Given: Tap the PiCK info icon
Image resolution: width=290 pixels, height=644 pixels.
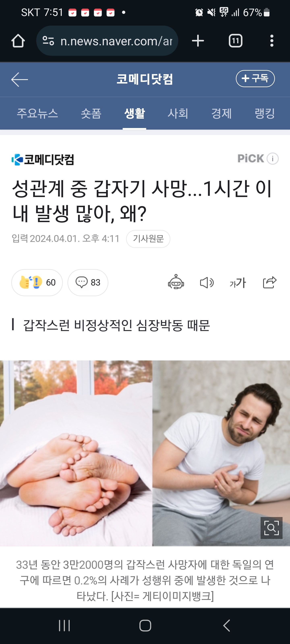Looking at the screenshot, I should tap(272, 159).
